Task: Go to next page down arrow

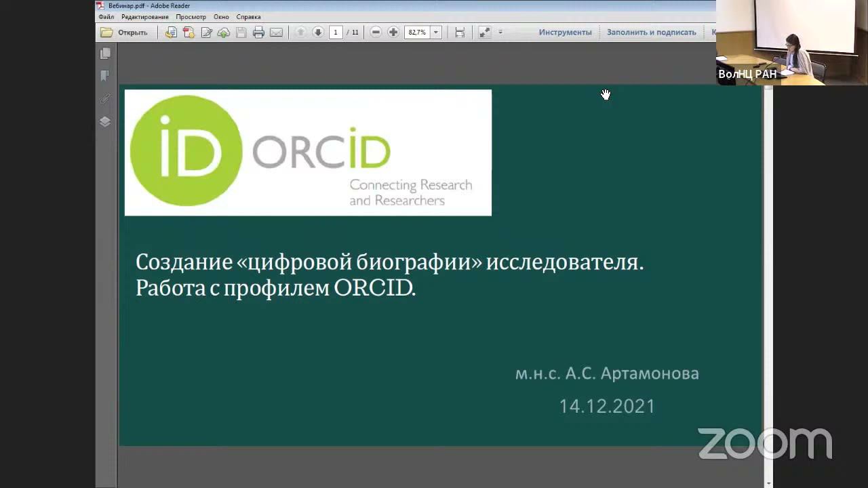Action: pos(317,32)
